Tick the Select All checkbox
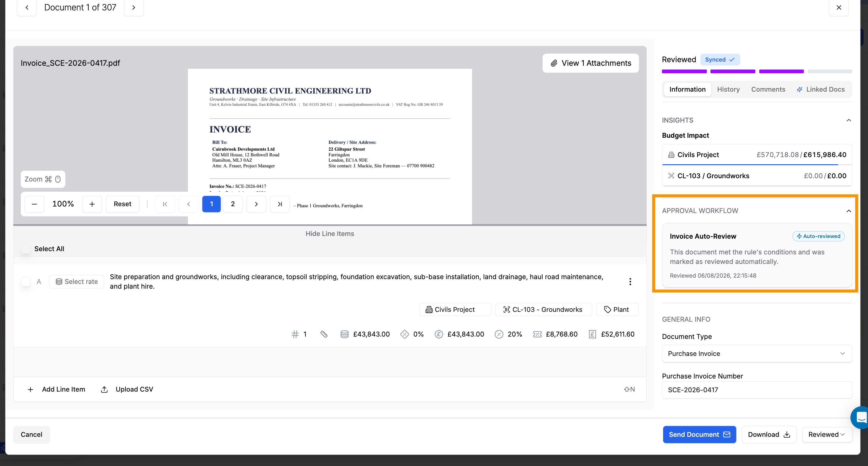868x466 pixels. coord(26,249)
